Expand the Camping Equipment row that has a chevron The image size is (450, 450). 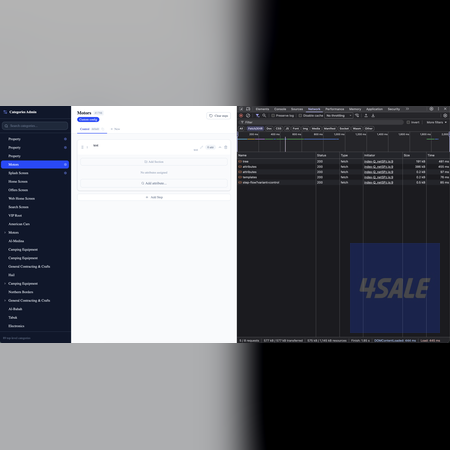pyautogui.click(x=5, y=283)
